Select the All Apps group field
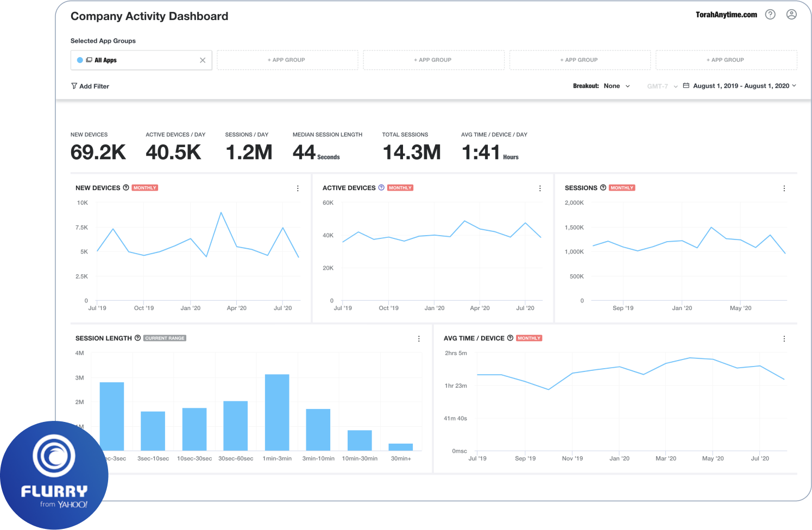 click(x=141, y=60)
